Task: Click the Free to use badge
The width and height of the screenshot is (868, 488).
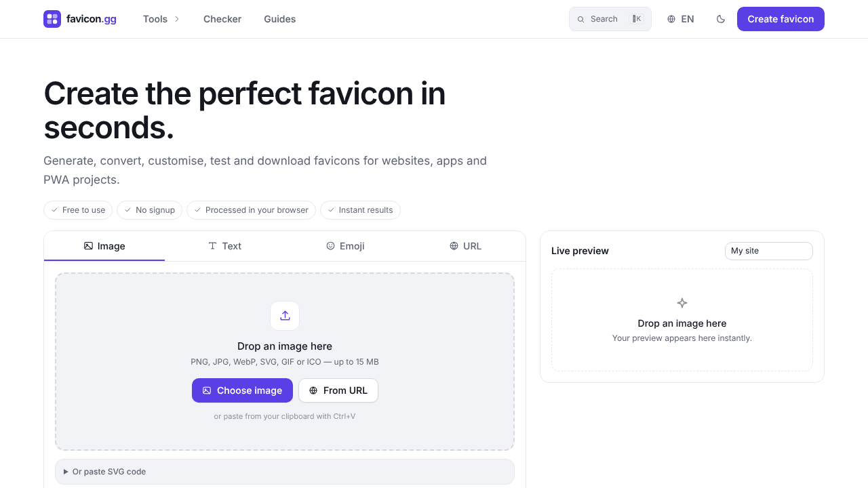Action: (78, 210)
